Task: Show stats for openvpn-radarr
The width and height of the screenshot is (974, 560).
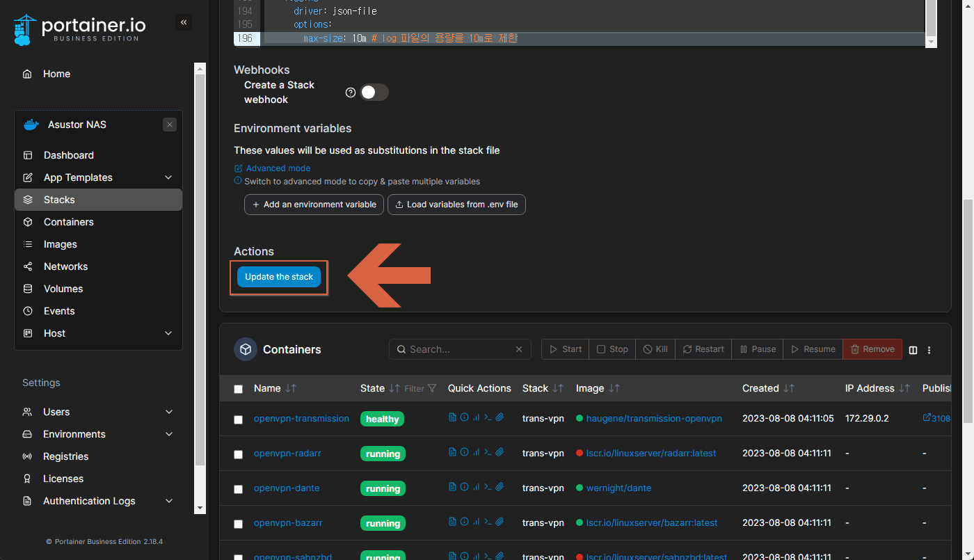Action: (x=476, y=452)
